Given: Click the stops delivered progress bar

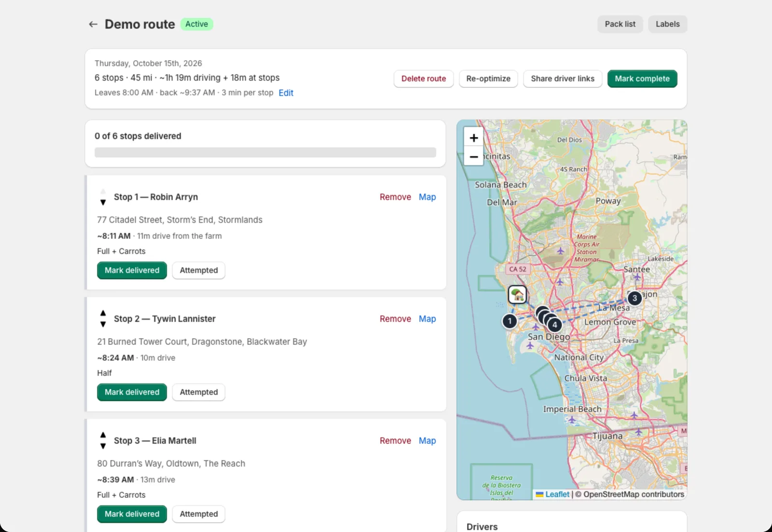Looking at the screenshot, I should [x=265, y=152].
